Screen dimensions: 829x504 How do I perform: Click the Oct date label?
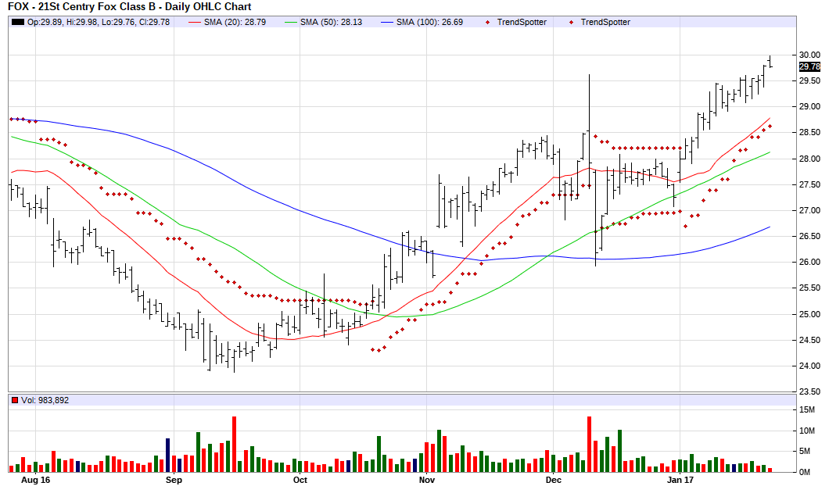[x=300, y=481]
